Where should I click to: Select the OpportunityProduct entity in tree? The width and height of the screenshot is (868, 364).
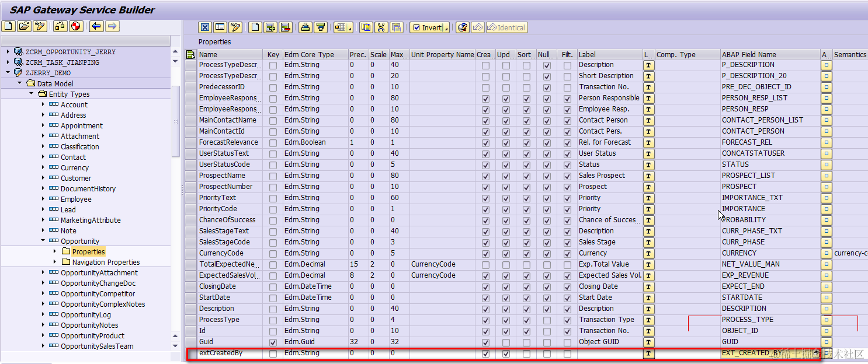pos(92,336)
